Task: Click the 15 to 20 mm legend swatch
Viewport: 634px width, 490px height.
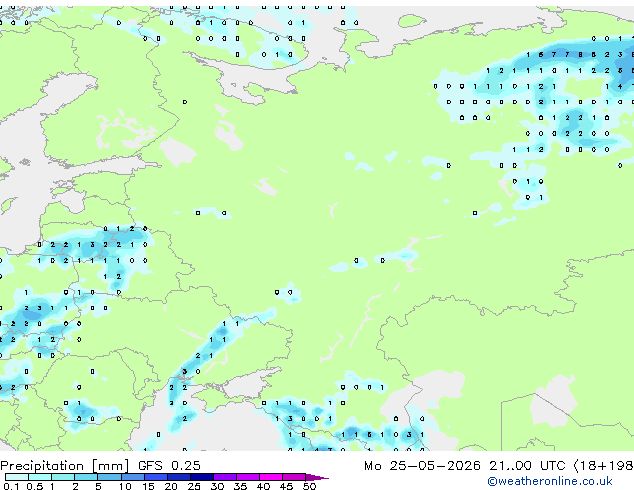Action: click(x=156, y=477)
